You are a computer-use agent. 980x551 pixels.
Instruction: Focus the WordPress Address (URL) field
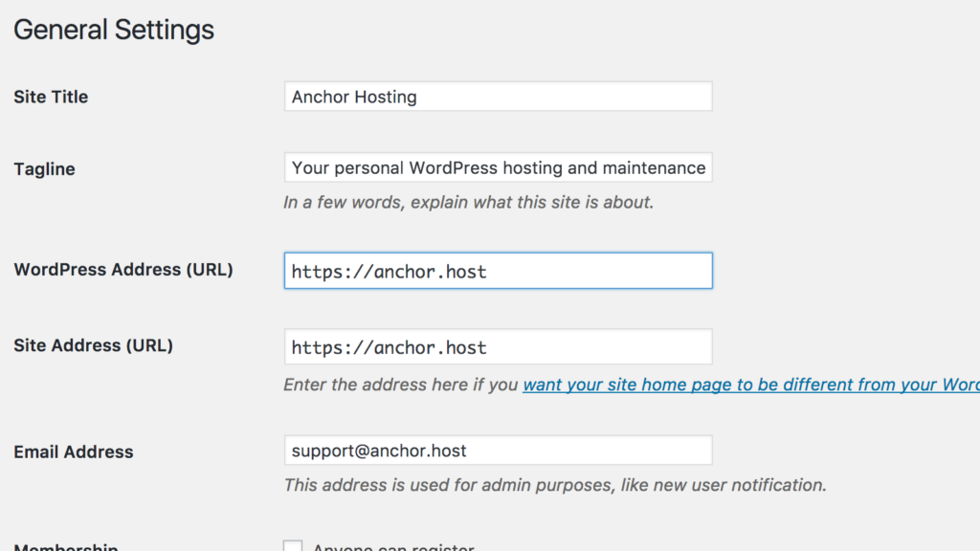[x=498, y=271]
